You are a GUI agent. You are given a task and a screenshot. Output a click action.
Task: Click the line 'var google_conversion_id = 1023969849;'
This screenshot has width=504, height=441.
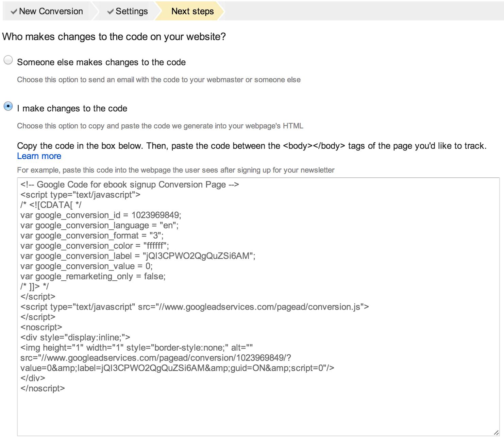(x=101, y=215)
